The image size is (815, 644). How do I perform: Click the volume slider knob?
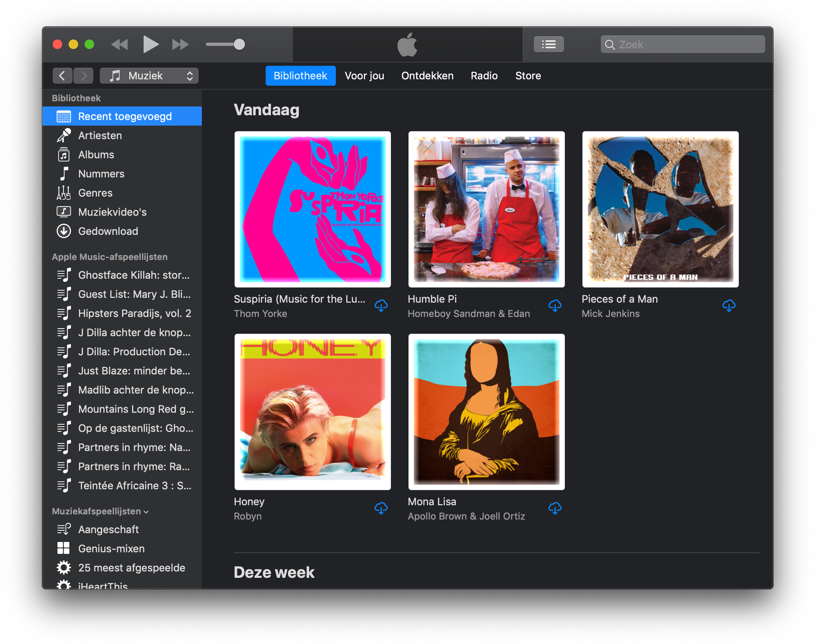(239, 44)
